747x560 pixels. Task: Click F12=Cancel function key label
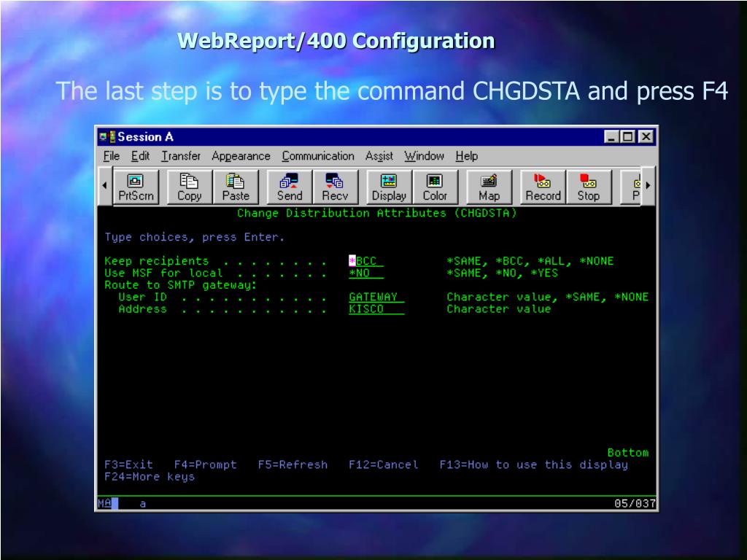384,464
